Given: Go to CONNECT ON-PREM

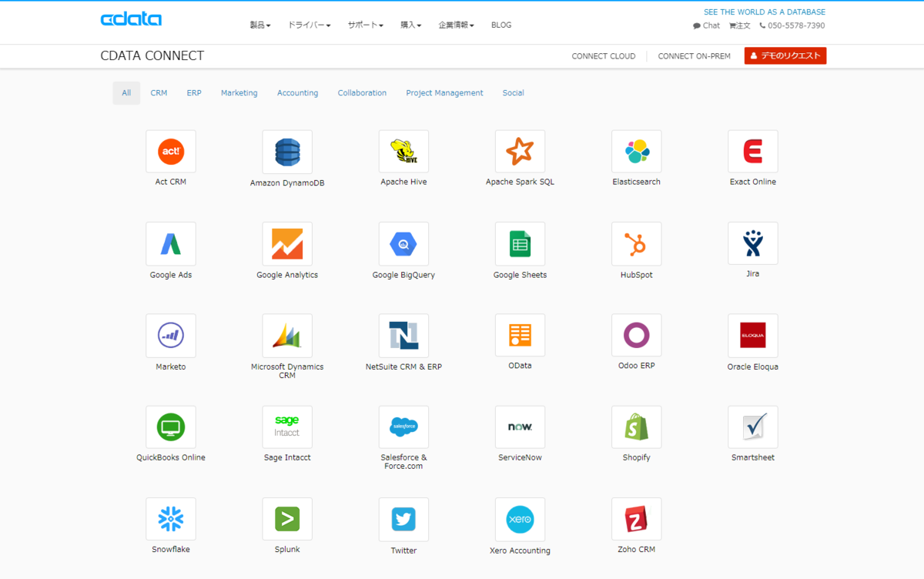Looking at the screenshot, I should click(x=695, y=56).
